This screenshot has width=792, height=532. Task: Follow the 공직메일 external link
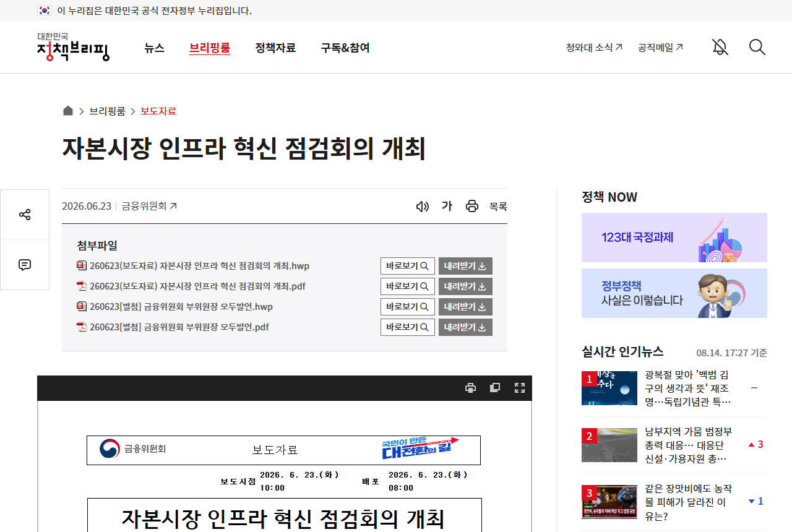click(x=661, y=47)
